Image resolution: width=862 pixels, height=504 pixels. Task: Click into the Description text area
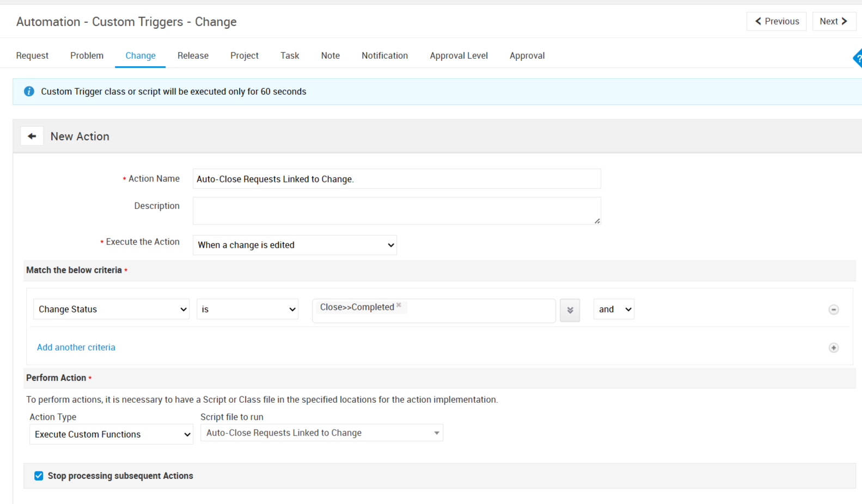click(x=396, y=211)
